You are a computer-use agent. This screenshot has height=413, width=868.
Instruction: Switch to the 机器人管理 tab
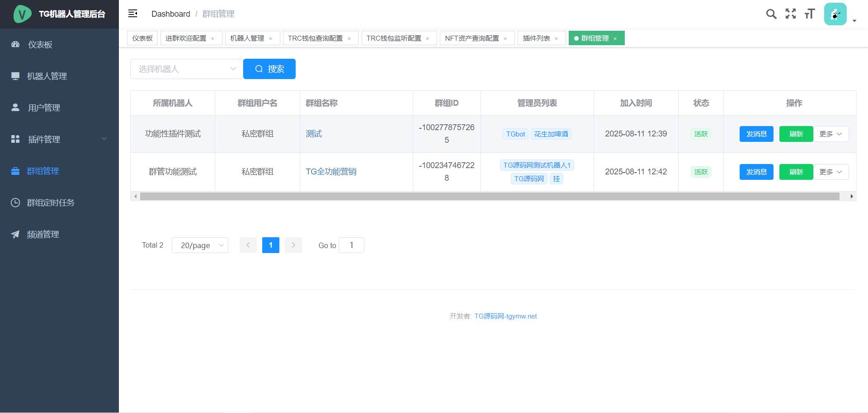pyautogui.click(x=247, y=38)
